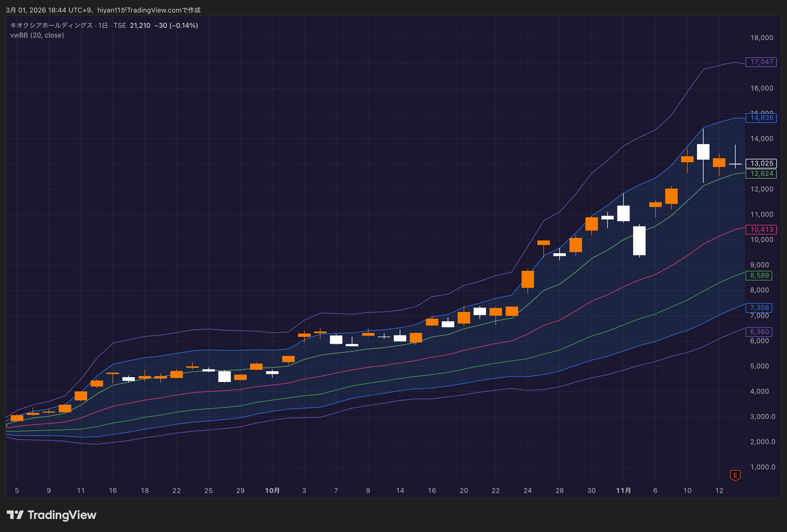787x532 pixels.
Task: Click the earnings E marker icon
Action: click(x=735, y=475)
